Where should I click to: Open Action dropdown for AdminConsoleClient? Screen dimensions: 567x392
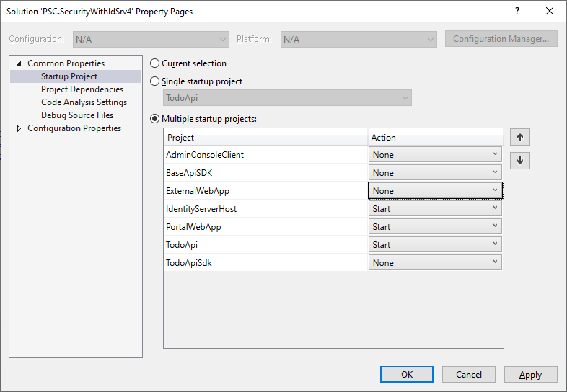435,155
